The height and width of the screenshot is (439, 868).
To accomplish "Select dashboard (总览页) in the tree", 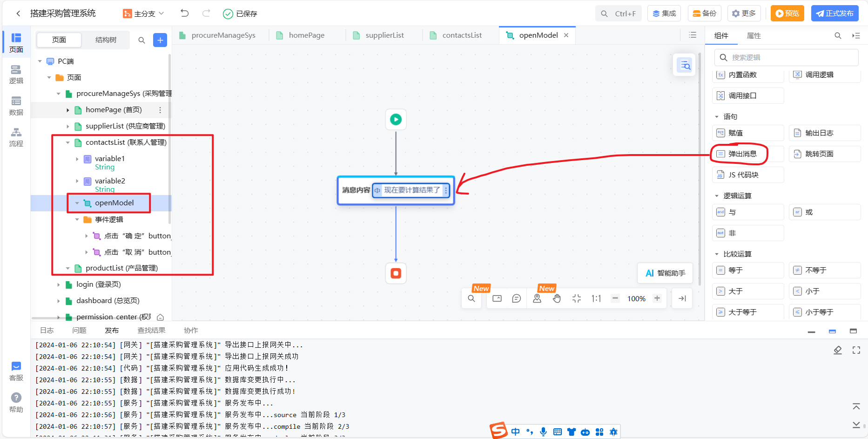I will click(108, 301).
